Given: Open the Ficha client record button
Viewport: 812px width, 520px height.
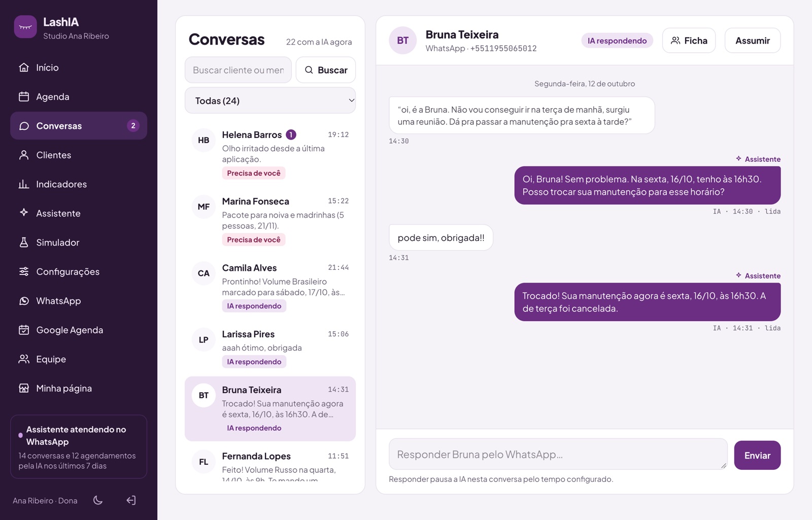Looking at the screenshot, I should point(689,41).
